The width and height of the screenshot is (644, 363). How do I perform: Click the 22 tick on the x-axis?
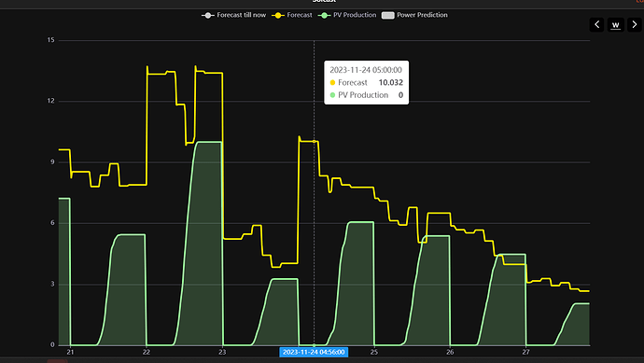click(x=147, y=352)
